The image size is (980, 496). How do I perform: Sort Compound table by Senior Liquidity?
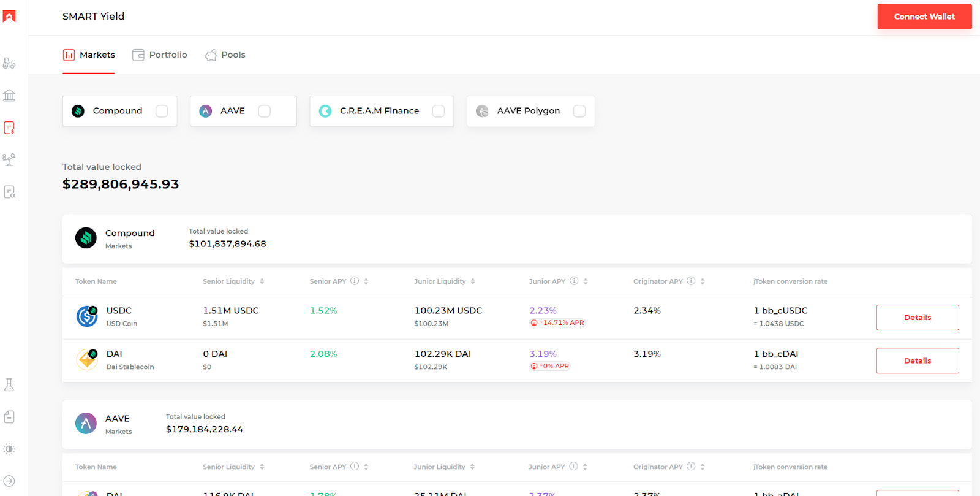pos(262,281)
